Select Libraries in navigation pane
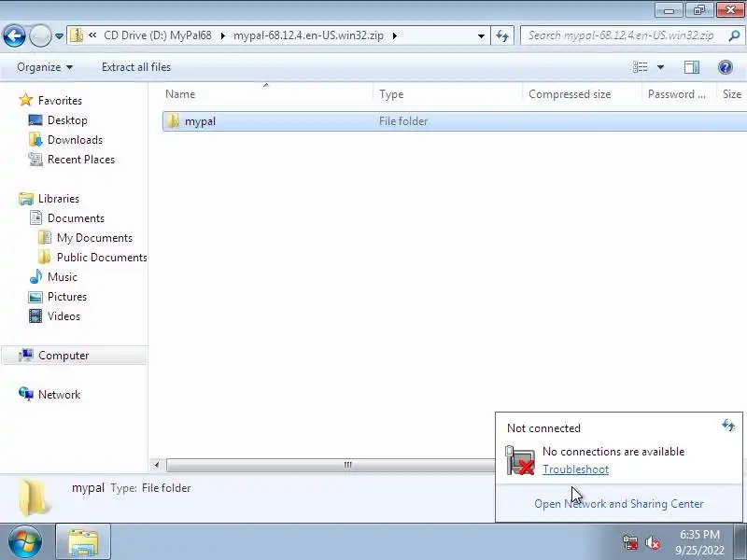 (59, 199)
